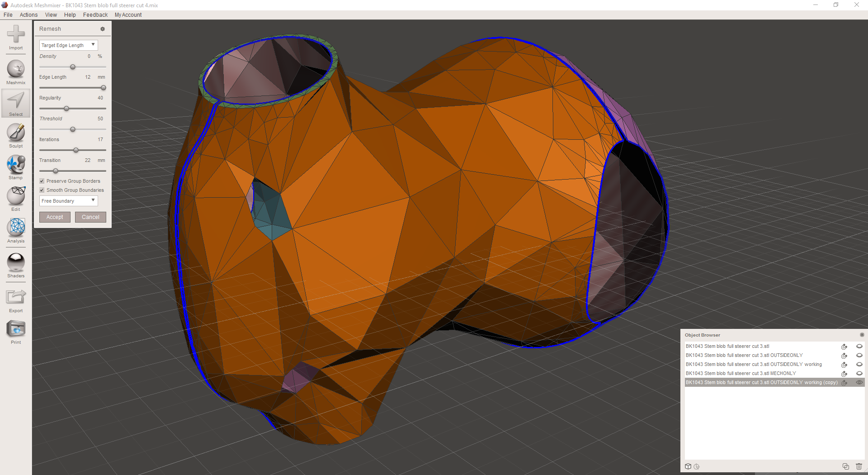Click the Cancel button
The height and width of the screenshot is (475, 868).
90,217
